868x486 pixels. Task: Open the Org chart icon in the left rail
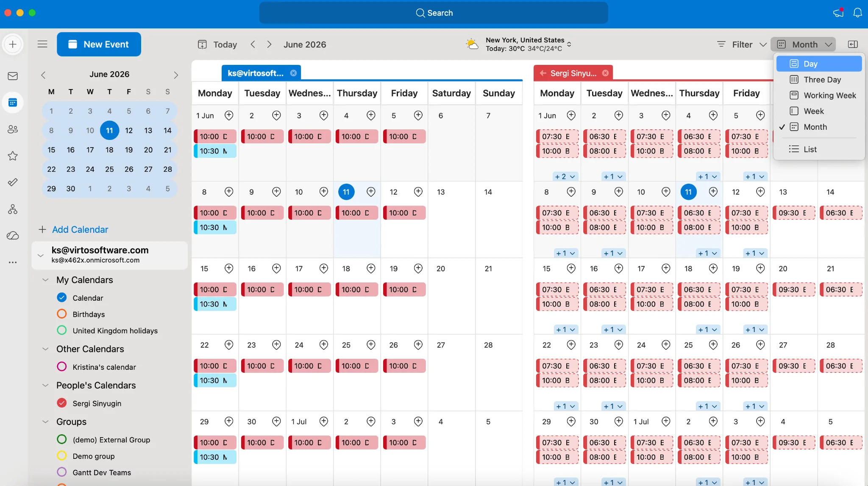[x=13, y=209]
